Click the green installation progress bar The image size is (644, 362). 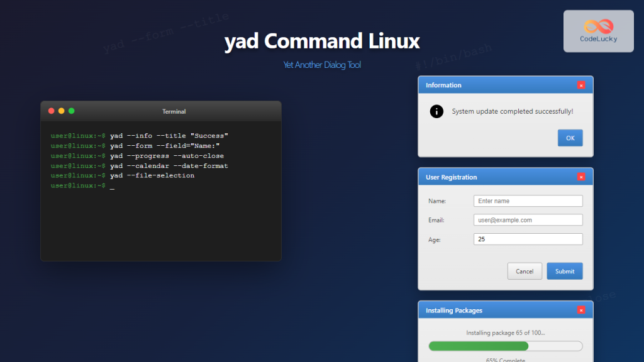[478, 346]
